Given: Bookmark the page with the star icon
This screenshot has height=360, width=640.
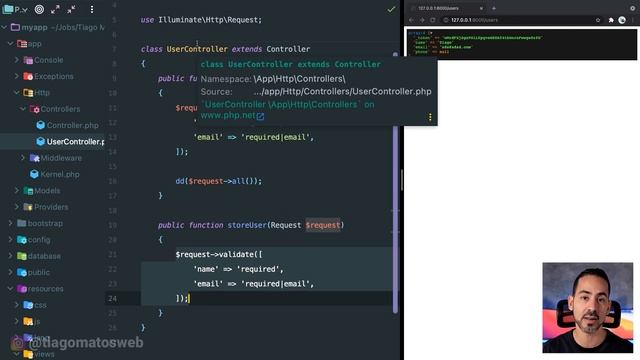Looking at the screenshot, I should pos(598,20).
